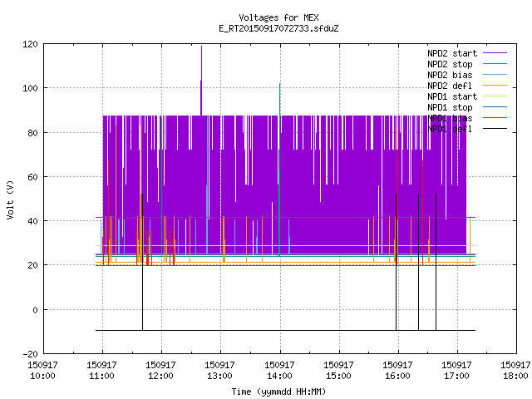Image resolution: width=532 pixels, height=399 pixels.
Task: Click the black NPD1 defl spike near 11:40
Action: point(142,261)
